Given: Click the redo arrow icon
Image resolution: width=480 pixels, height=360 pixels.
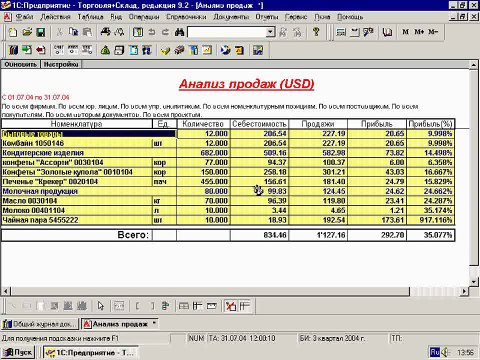Looking at the screenshot, I should pos(165,32).
